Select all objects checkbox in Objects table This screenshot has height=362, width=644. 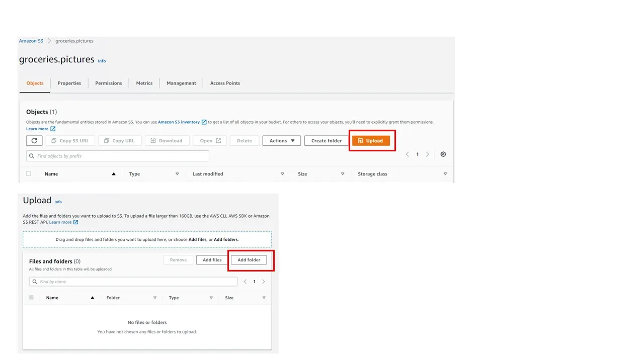click(x=29, y=173)
